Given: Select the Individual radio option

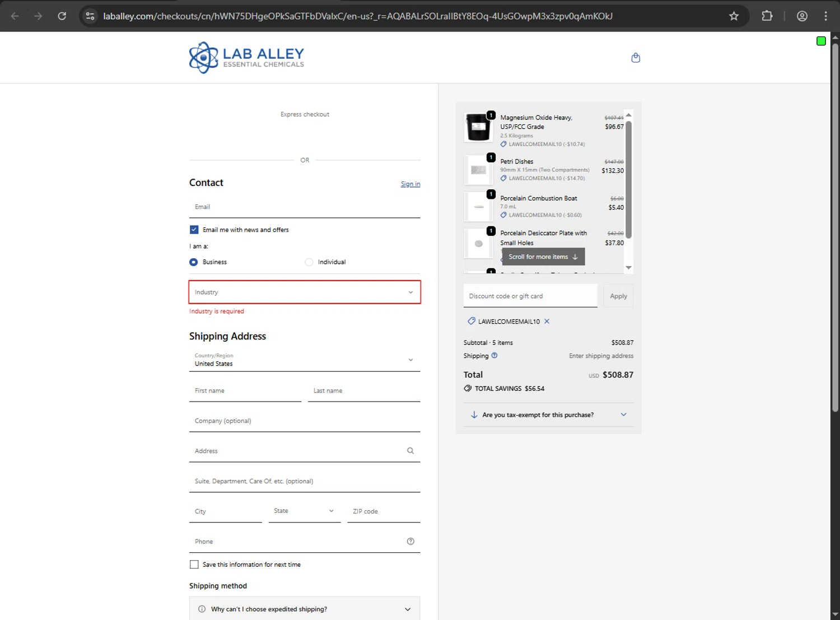Looking at the screenshot, I should (x=309, y=262).
